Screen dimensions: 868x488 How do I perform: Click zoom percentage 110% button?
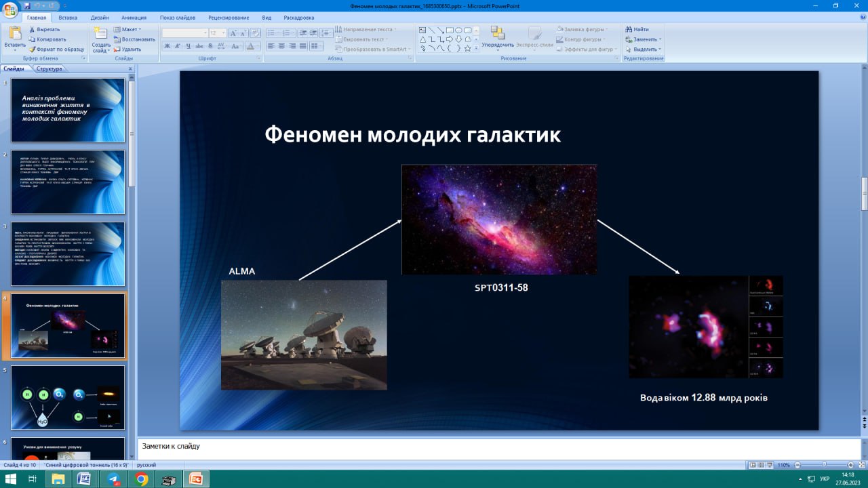[x=783, y=465]
